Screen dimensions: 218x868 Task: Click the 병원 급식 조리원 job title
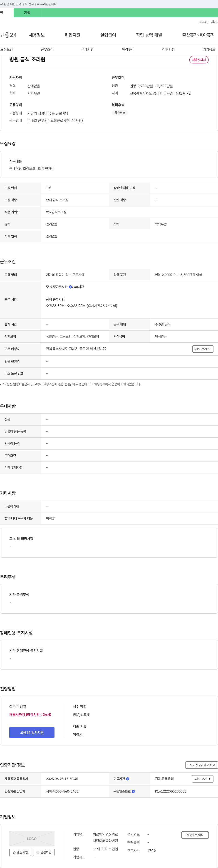pyautogui.click(x=27, y=59)
